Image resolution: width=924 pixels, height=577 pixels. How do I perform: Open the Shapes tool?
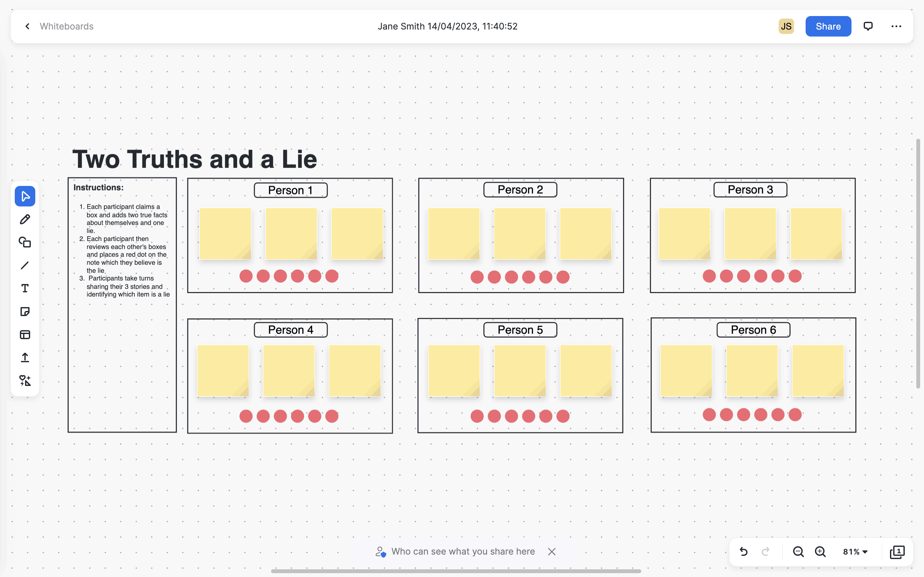tap(25, 242)
